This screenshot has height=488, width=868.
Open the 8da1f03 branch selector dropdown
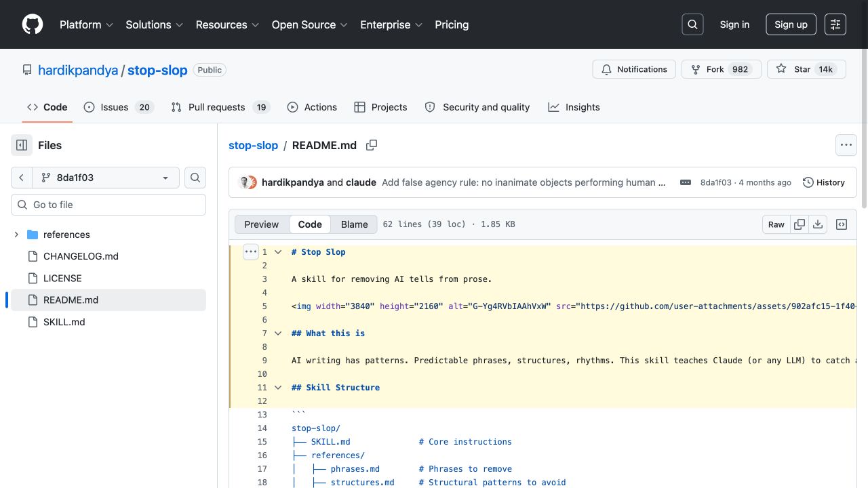click(106, 178)
